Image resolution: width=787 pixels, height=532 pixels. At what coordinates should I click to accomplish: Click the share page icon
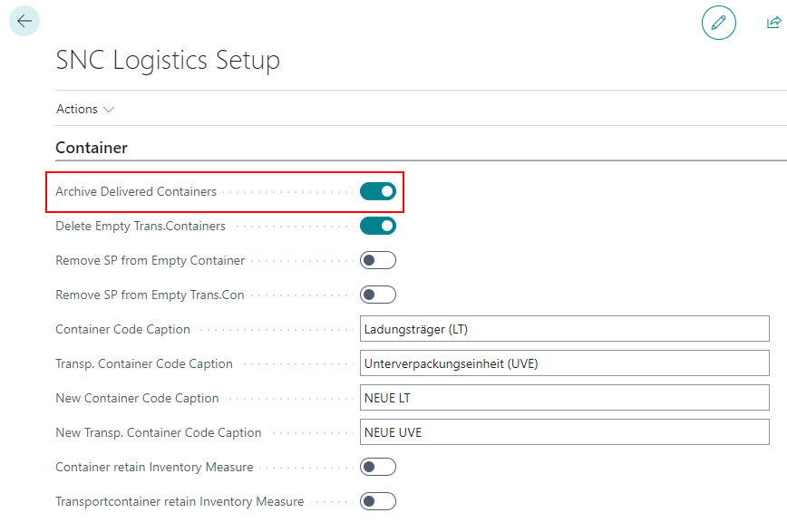pos(773,22)
